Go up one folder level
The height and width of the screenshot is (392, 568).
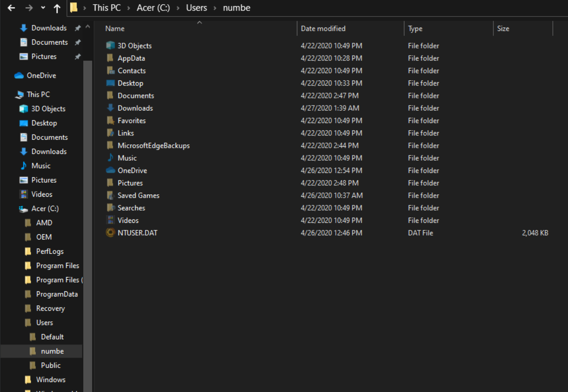(57, 8)
